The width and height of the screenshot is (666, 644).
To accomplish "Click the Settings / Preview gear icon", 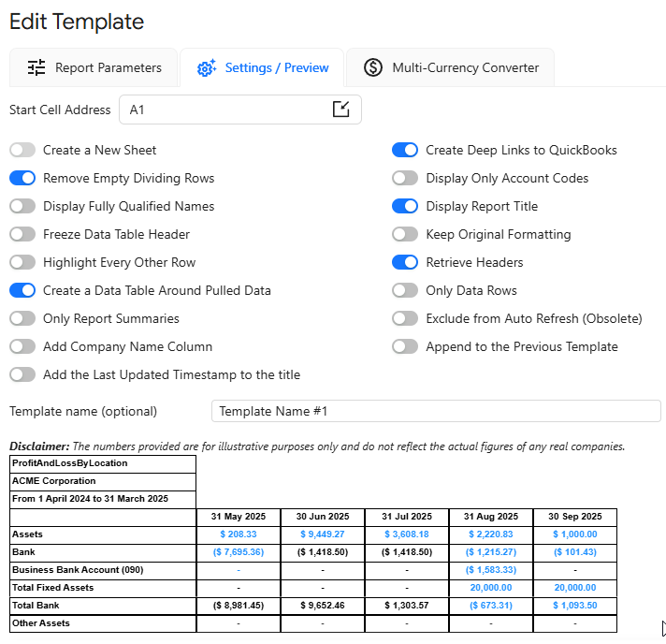I will pyautogui.click(x=207, y=67).
